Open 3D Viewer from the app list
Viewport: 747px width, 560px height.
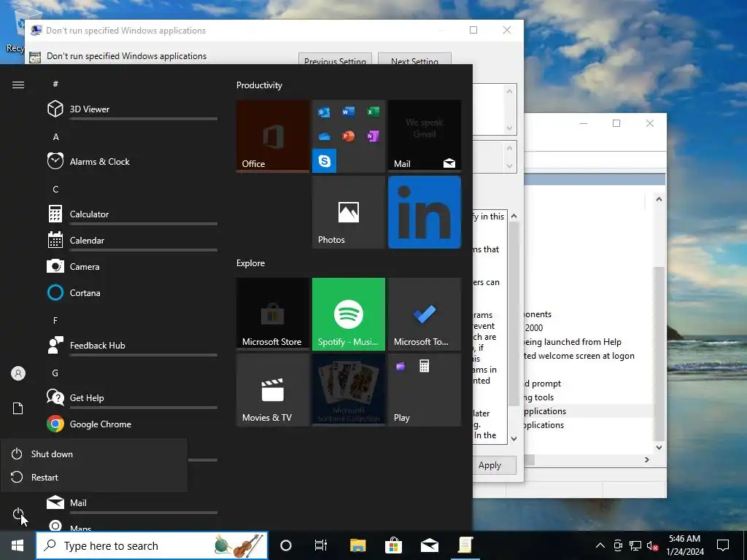132,109
